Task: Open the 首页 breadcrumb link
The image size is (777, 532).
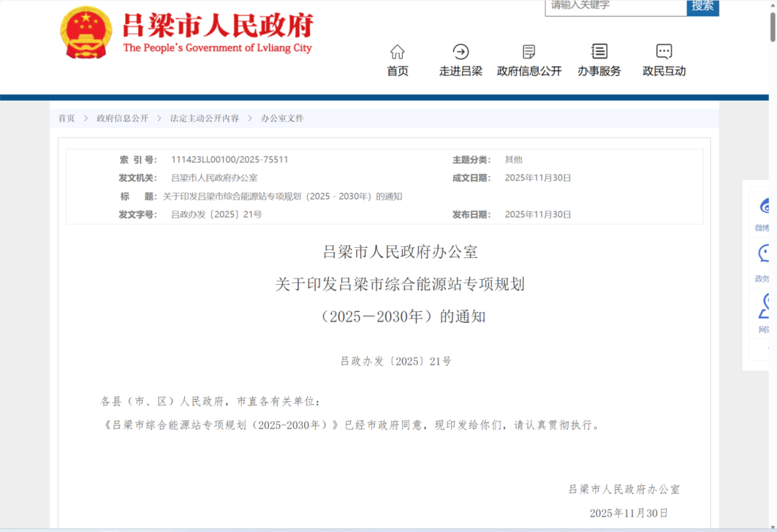Action: (x=66, y=118)
